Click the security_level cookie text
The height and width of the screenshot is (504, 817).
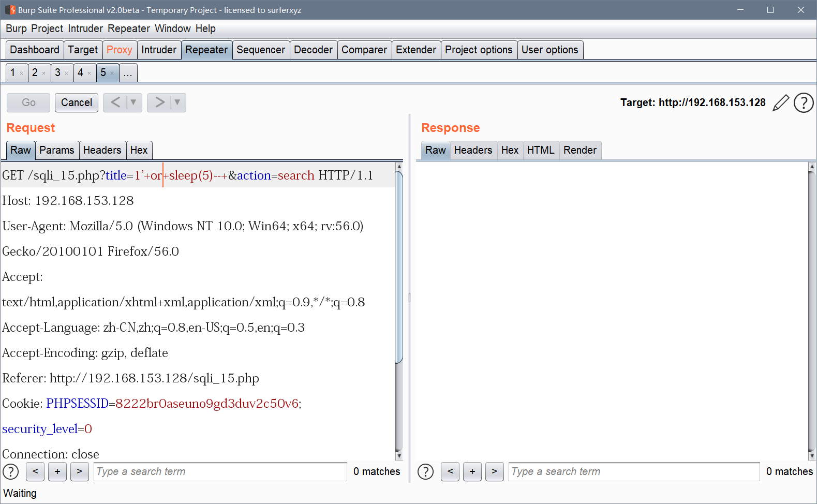click(47, 429)
